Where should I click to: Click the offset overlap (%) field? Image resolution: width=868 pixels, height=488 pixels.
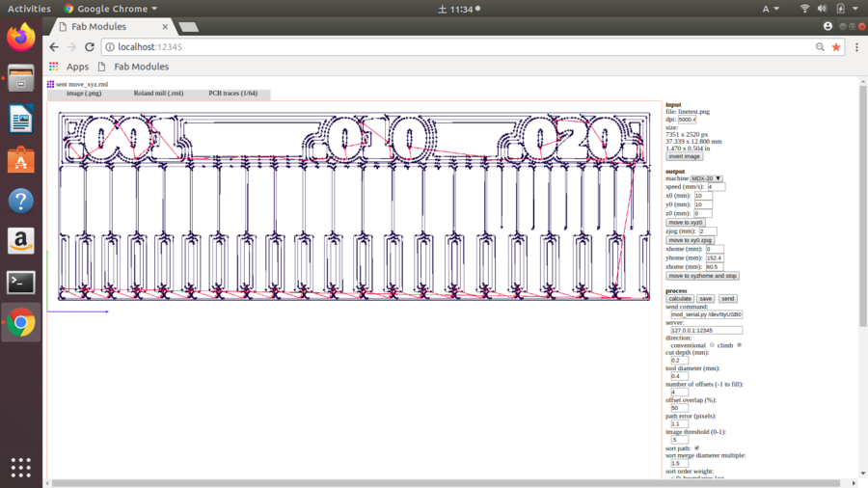(679, 408)
